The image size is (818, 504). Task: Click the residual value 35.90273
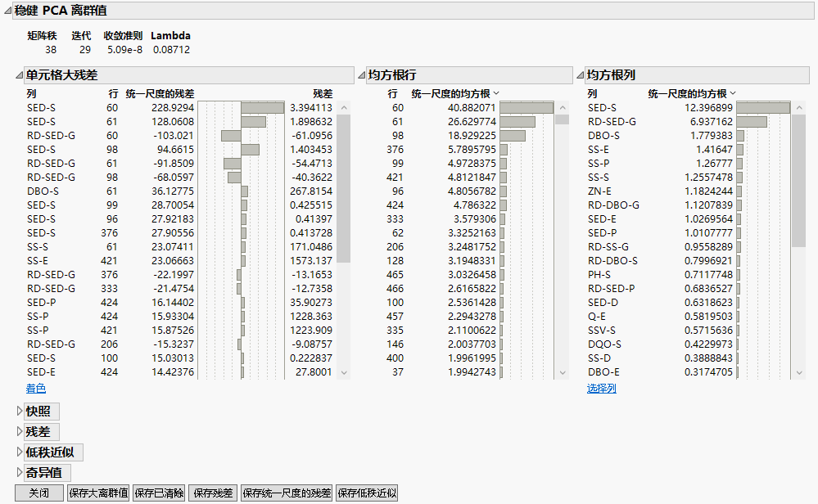[x=311, y=302]
